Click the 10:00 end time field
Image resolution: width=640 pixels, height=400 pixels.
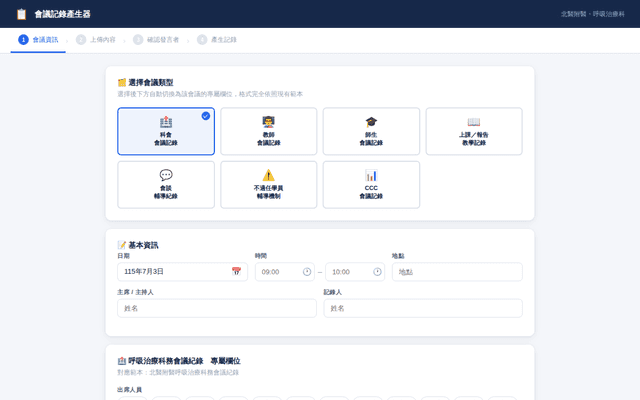coord(355,272)
